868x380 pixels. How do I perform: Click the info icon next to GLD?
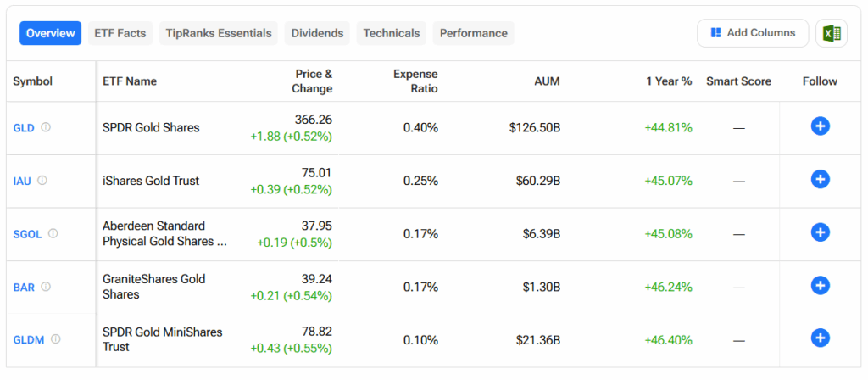[46, 127]
